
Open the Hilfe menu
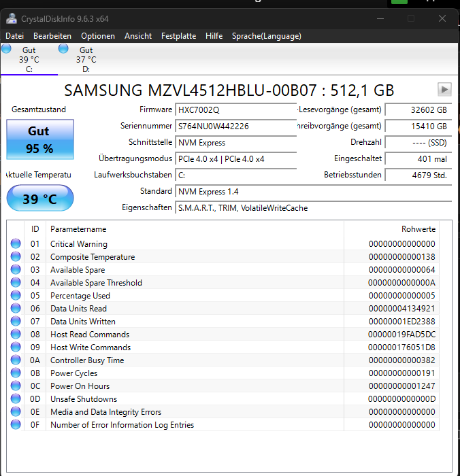click(214, 36)
